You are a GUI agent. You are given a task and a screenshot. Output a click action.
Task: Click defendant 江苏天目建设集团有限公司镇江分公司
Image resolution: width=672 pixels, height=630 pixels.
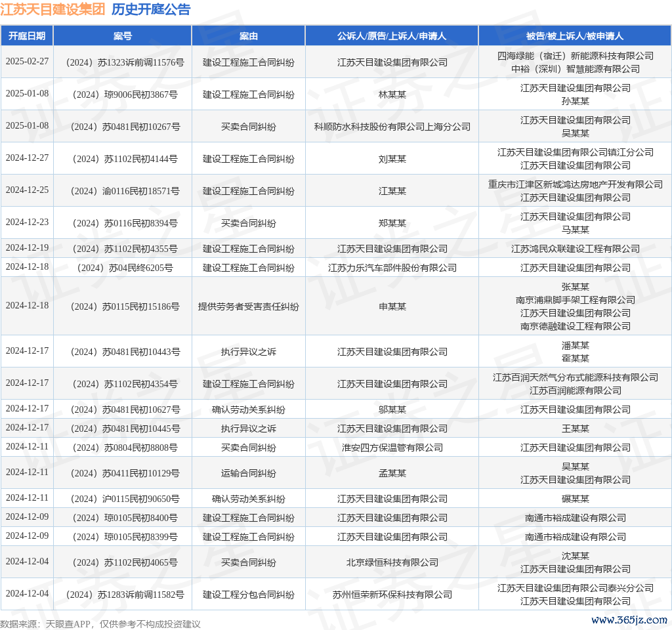pyautogui.click(x=575, y=152)
